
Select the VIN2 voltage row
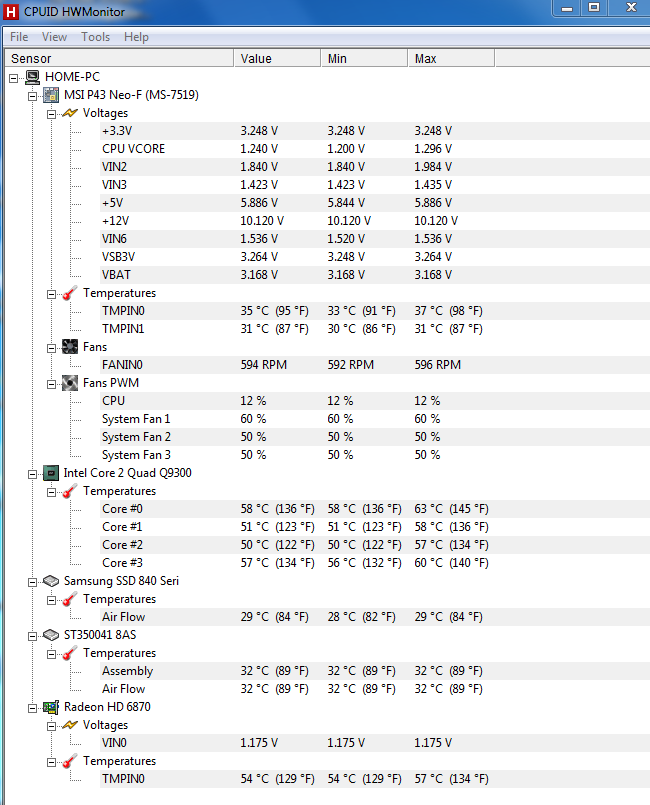point(375,167)
